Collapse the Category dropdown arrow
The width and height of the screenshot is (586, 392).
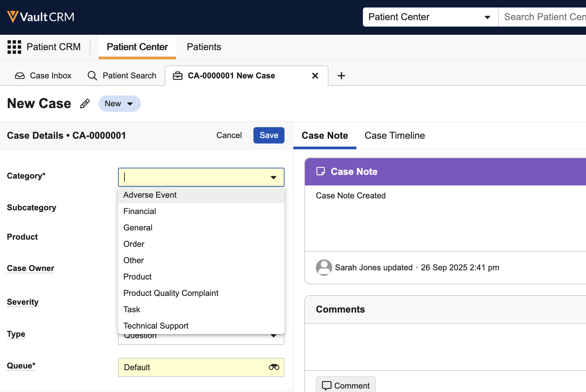coord(273,177)
